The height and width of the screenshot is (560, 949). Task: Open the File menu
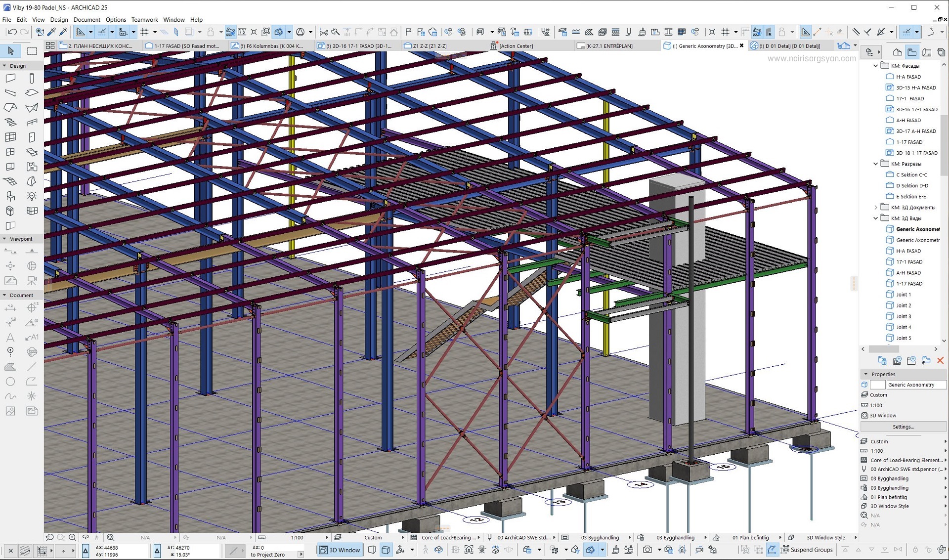(7, 20)
